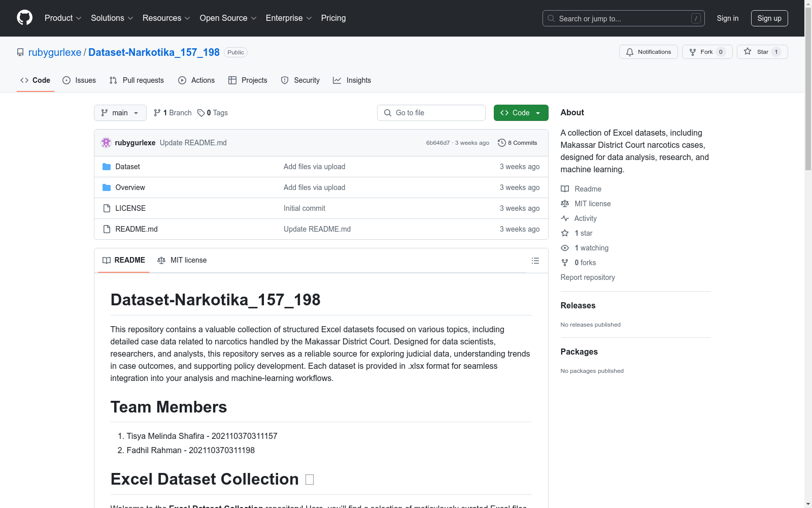Screen dimensions: 812x508
Task: Click the Report repository link
Action: (588, 277)
